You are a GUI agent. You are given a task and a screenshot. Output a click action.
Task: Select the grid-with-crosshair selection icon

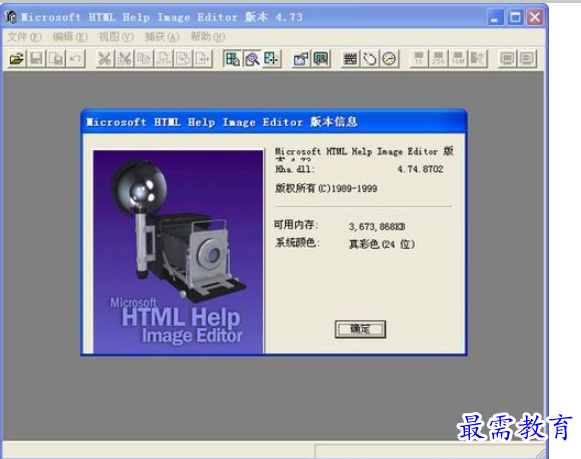[272, 59]
